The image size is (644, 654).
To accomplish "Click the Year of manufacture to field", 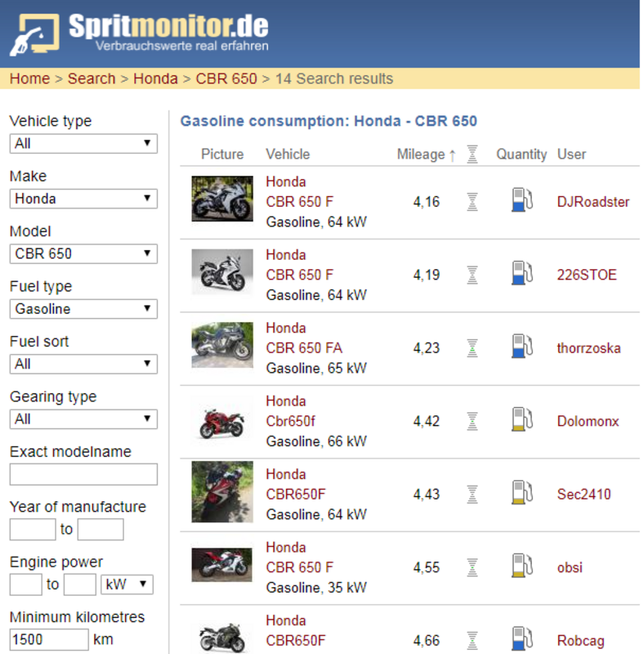I will (101, 529).
